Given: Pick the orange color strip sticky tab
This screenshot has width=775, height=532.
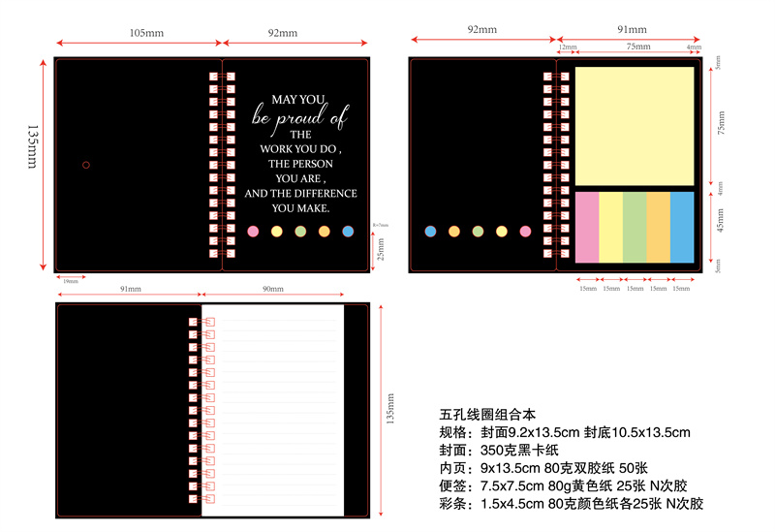Looking at the screenshot, I should pyautogui.click(x=659, y=227).
